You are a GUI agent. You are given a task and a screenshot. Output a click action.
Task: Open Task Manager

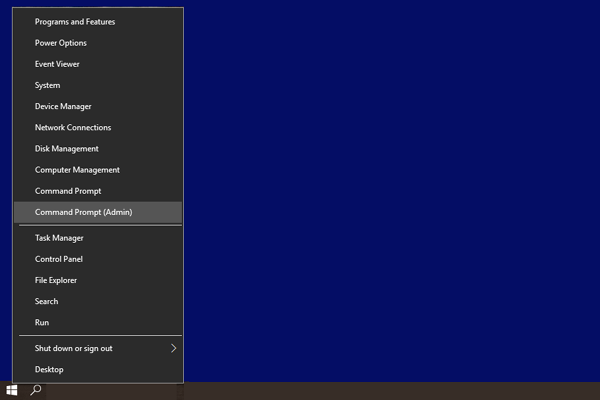coord(98,238)
